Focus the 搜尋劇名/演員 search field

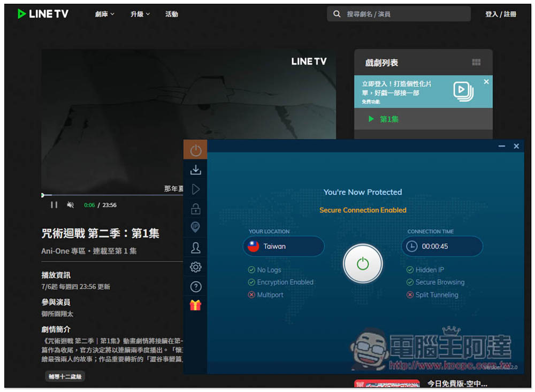point(399,14)
